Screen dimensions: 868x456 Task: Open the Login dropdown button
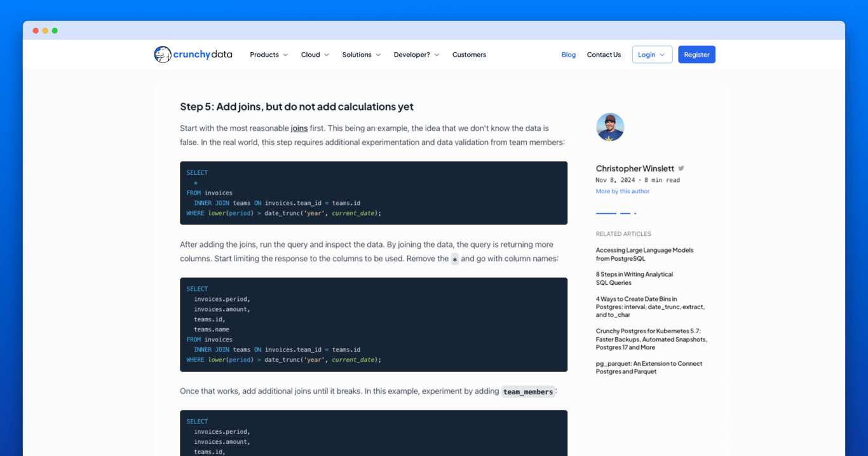(x=652, y=55)
